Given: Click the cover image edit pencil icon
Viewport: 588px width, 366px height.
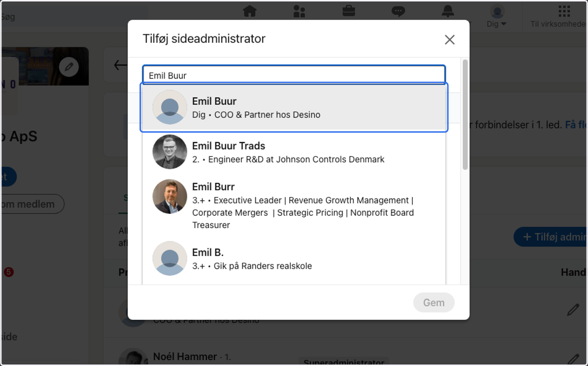Looking at the screenshot, I should 69,67.
